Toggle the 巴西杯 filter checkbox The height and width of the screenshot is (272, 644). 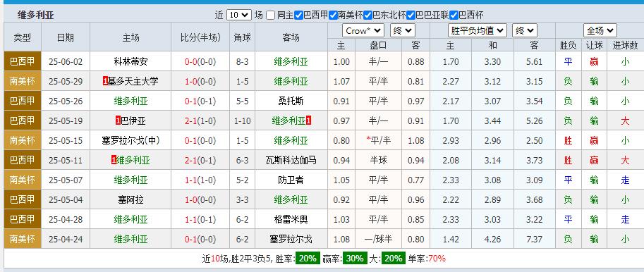(454, 16)
